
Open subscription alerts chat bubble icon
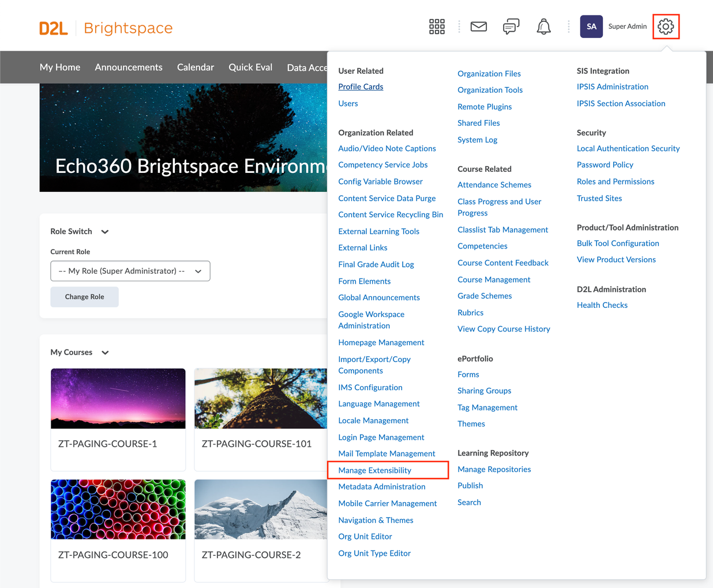[x=511, y=27]
